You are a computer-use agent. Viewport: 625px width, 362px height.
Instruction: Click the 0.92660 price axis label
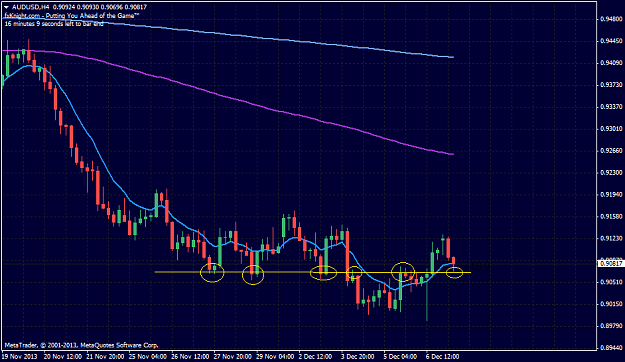pos(612,150)
